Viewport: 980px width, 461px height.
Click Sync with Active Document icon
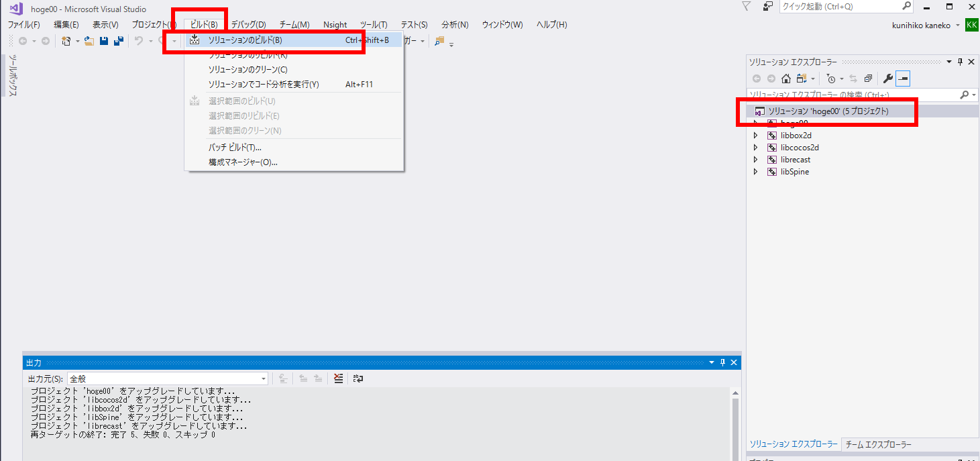853,79
